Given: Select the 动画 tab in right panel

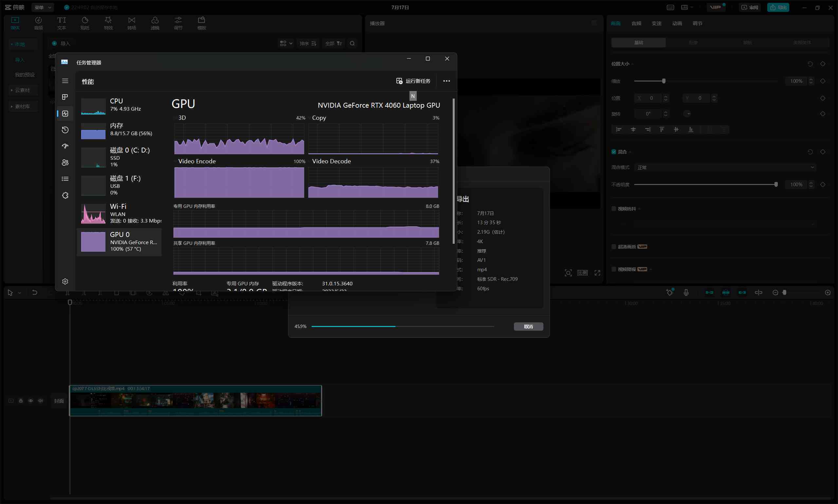Looking at the screenshot, I should coord(676,23).
